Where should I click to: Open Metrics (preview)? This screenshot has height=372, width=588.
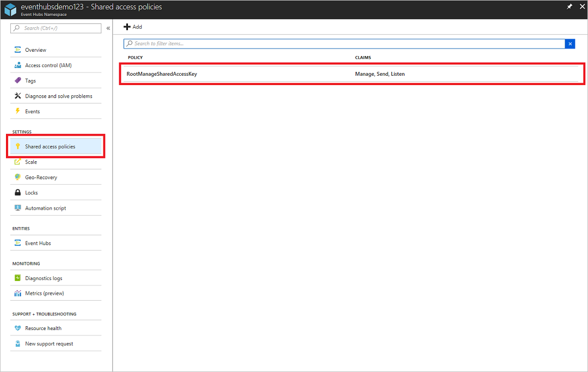(x=56, y=293)
